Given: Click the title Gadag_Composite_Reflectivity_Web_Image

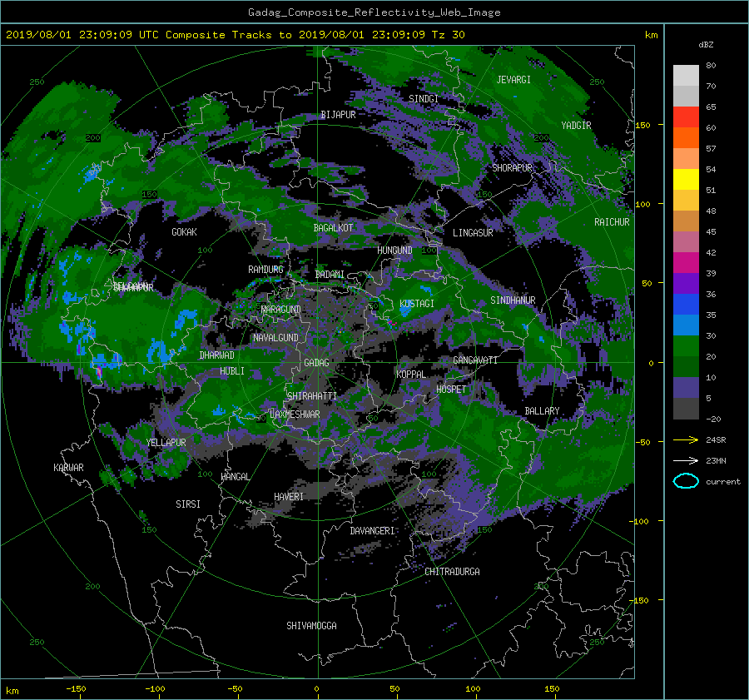Looking at the screenshot, I should pos(374,12).
